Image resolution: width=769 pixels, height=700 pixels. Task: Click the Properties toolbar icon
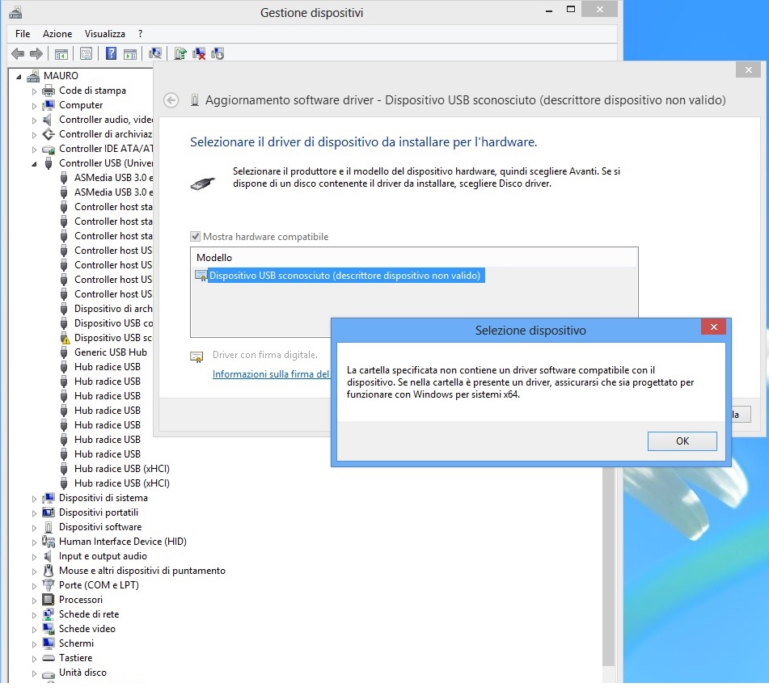pyautogui.click(x=86, y=53)
